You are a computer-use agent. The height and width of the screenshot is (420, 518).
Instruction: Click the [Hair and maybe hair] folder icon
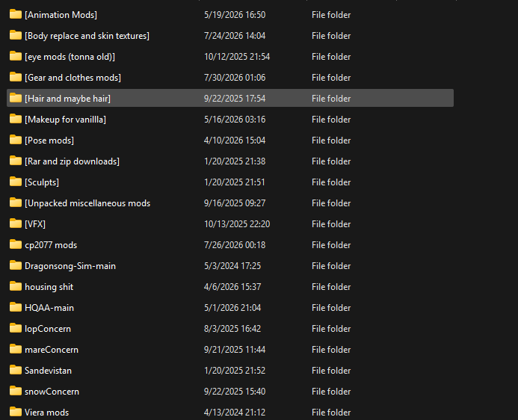tap(16, 98)
